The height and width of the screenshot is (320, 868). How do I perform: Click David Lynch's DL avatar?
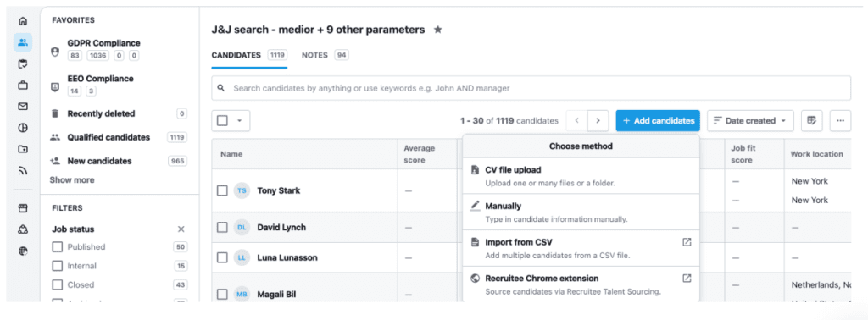242,227
